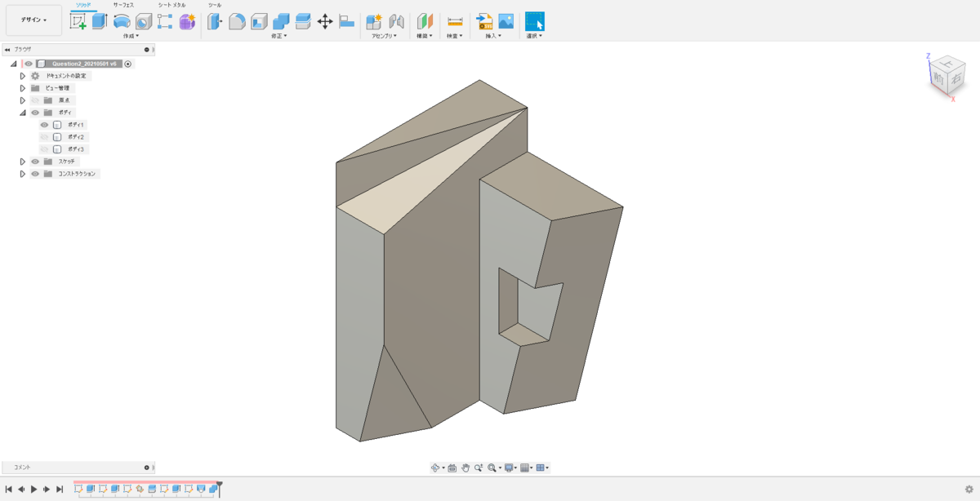The height and width of the screenshot is (501, 980).
Task: Select the Move/Copy arrows tool
Action: coord(325,21)
